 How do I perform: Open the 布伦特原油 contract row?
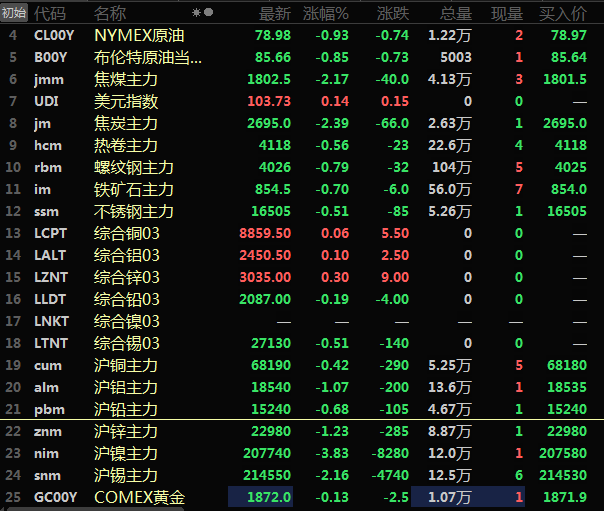[148, 57]
